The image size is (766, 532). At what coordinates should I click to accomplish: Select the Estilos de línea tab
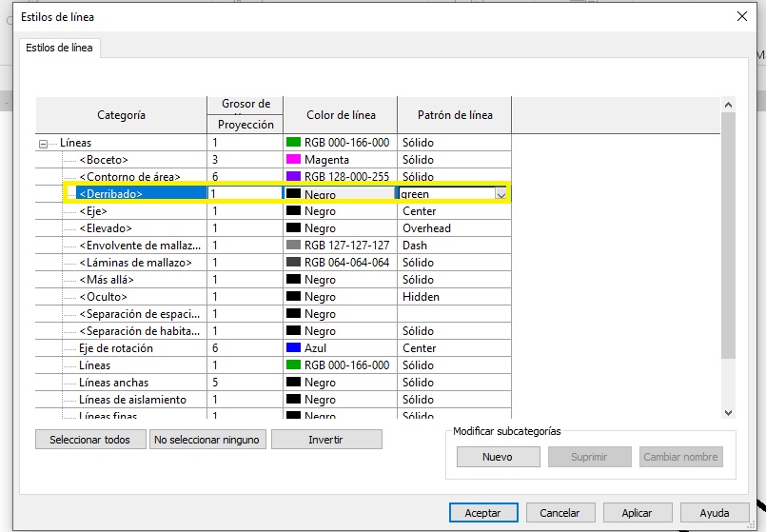click(x=60, y=48)
